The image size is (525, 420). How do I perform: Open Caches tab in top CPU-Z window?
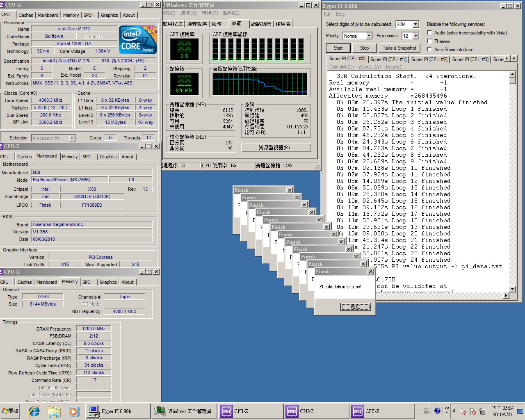pos(25,15)
